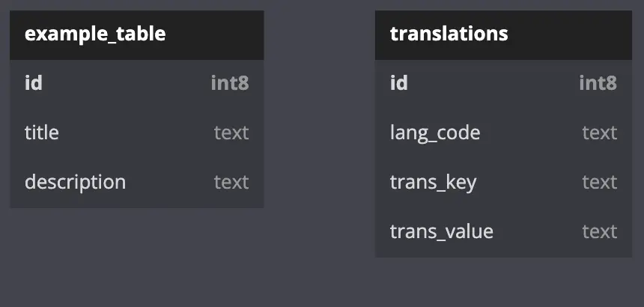Click empty canvas between the two tables
Screen dimensions: 644x307
pyautogui.click(x=320, y=123)
